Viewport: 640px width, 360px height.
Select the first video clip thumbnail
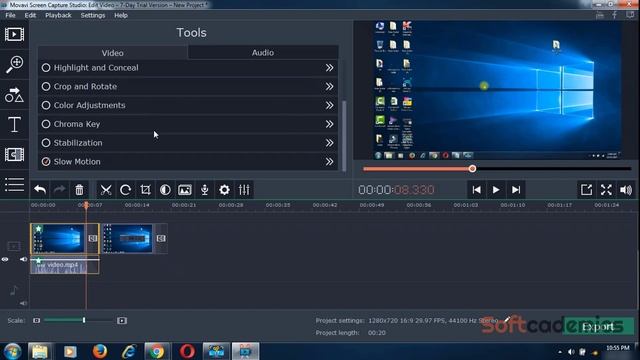click(59, 238)
